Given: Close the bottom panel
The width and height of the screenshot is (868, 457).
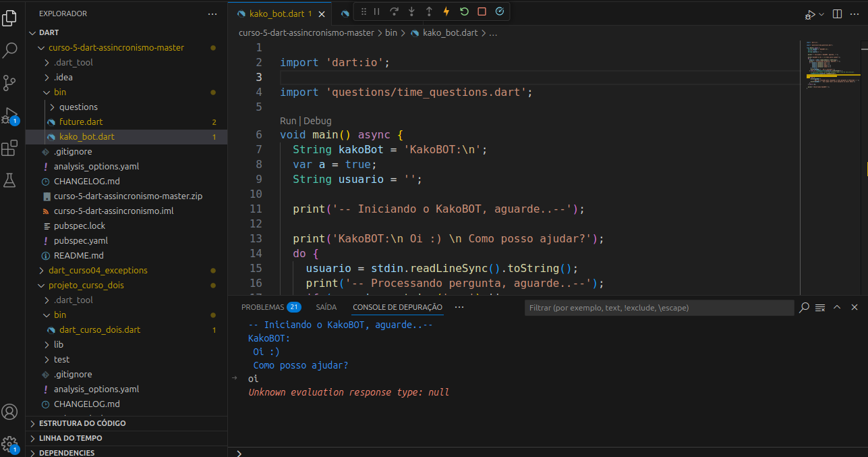Looking at the screenshot, I should (855, 307).
